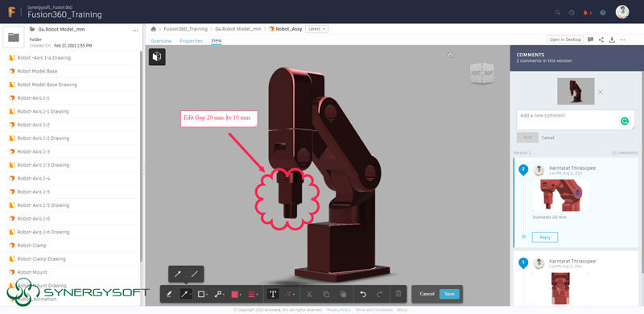Open folder options ellipsis for 04.Robot Model_mm
644x314 pixels.
click(135, 31)
